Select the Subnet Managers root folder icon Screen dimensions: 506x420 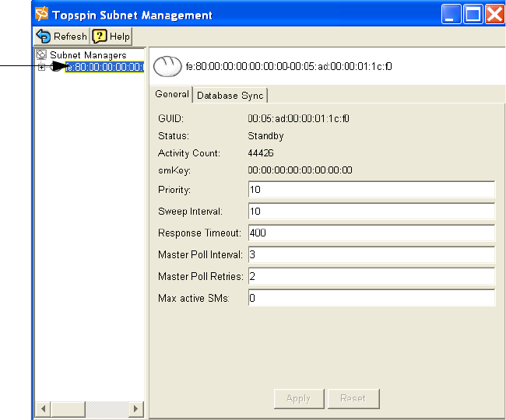41,55
